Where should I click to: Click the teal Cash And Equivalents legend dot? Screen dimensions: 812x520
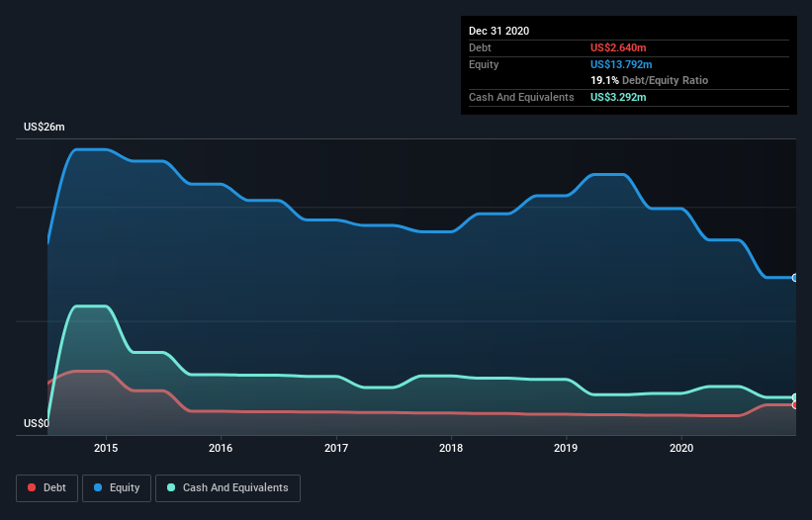click(171, 487)
